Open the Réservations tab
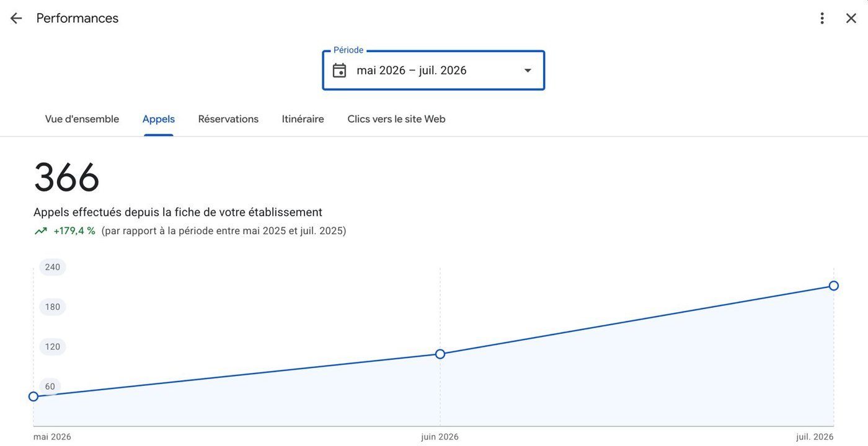 [x=228, y=119]
